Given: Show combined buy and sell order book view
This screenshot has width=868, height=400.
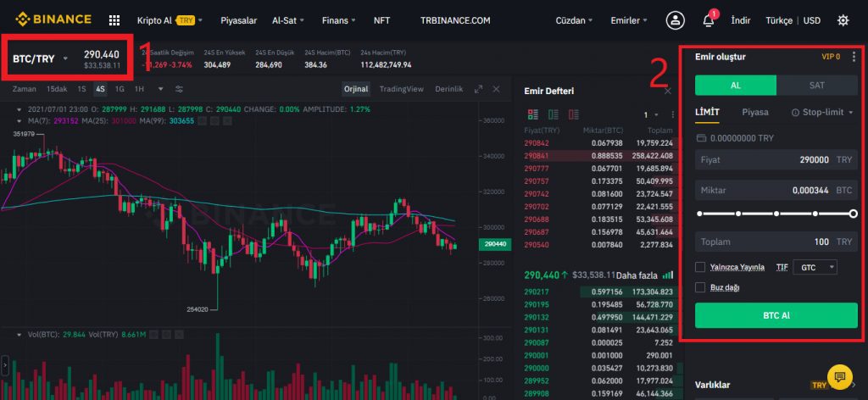Looking at the screenshot, I should pyautogui.click(x=533, y=114).
